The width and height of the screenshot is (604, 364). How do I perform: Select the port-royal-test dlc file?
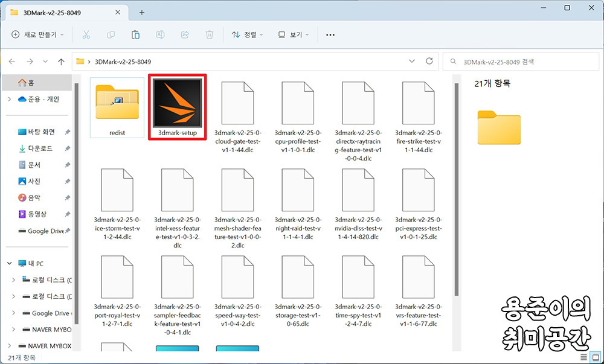[x=117, y=291]
